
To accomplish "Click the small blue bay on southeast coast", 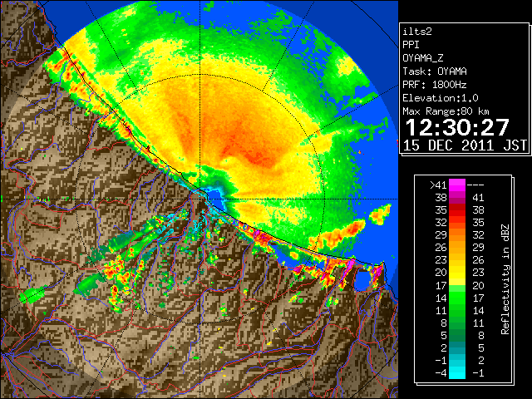I will pos(362,279).
